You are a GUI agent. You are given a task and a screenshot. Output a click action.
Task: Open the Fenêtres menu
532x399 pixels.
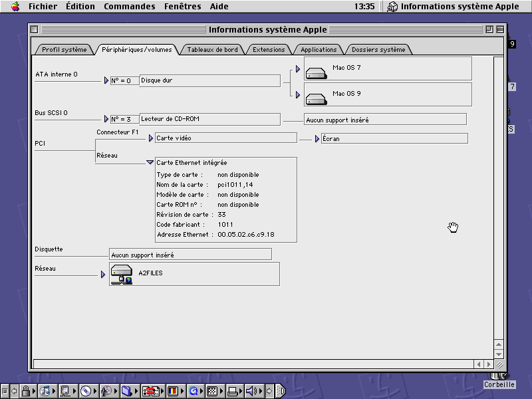pos(182,7)
